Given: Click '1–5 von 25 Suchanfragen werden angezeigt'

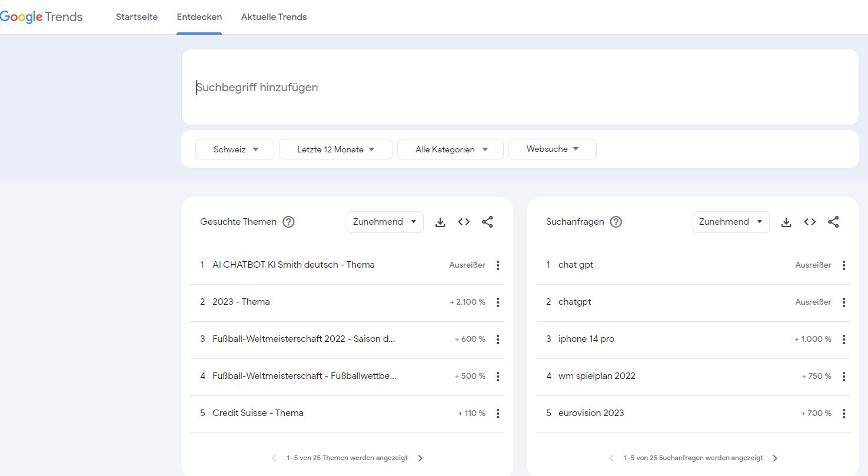Looking at the screenshot, I should tap(693, 458).
